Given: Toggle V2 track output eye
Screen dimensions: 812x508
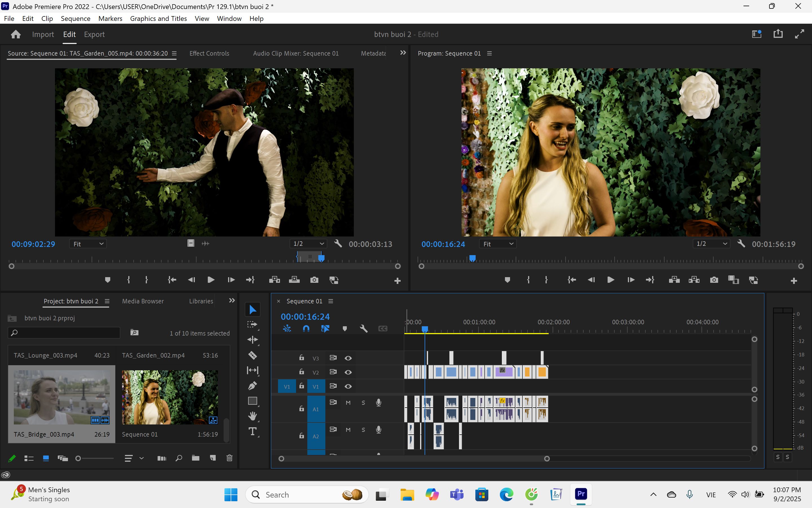Looking at the screenshot, I should 348,372.
